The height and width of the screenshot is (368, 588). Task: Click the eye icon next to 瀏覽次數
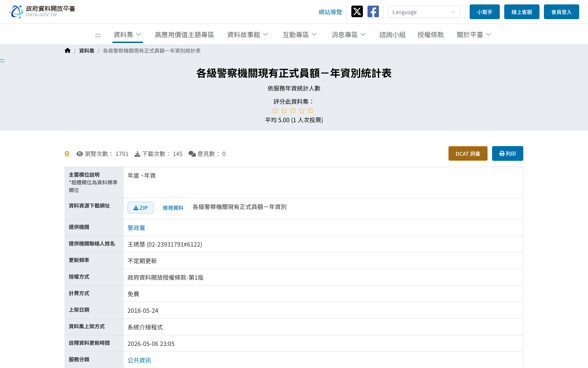click(80, 154)
